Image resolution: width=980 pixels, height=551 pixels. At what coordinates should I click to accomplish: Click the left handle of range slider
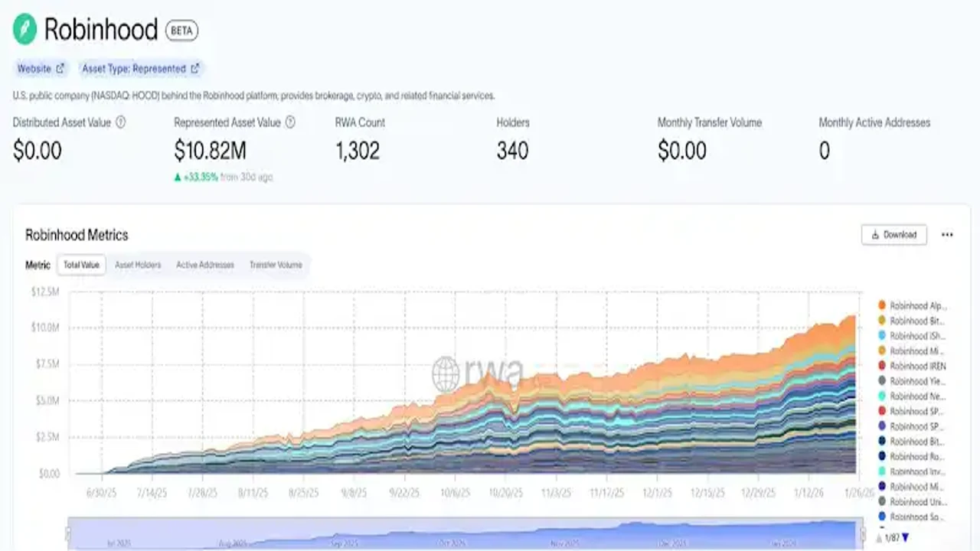(x=68, y=533)
